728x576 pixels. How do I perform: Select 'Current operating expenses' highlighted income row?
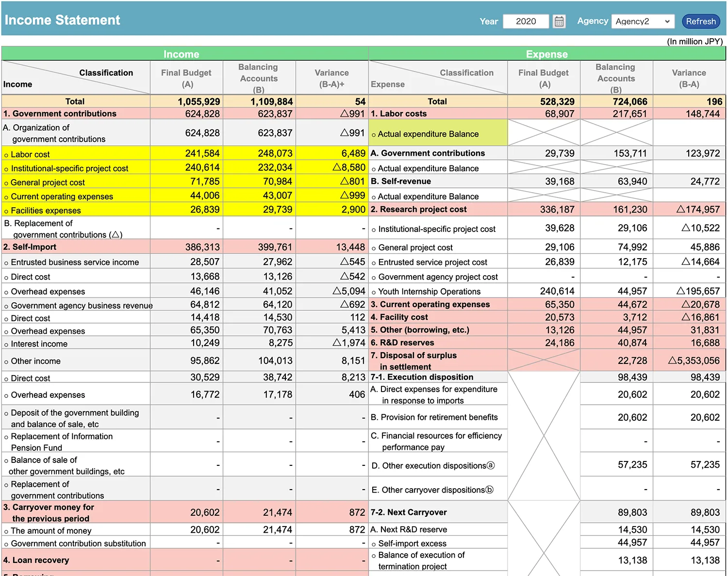click(185, 196)
